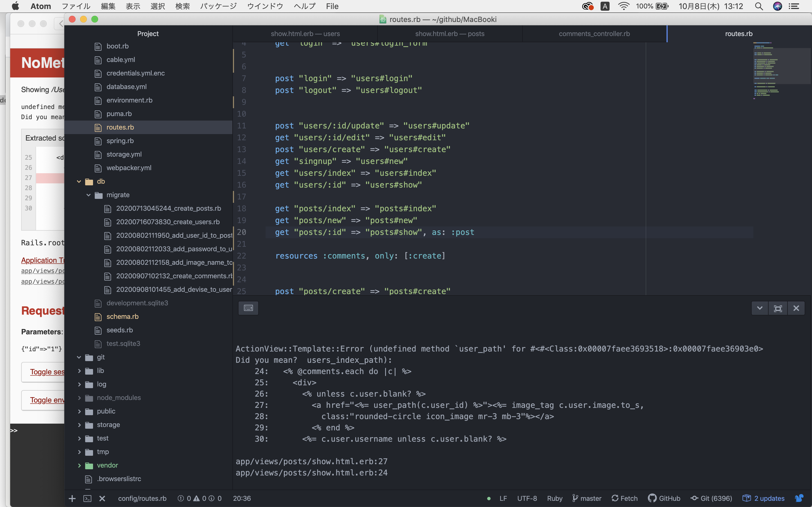Maximize the terminal panel
The width and height of the screenshot is (812, 507).
(778, 308)
